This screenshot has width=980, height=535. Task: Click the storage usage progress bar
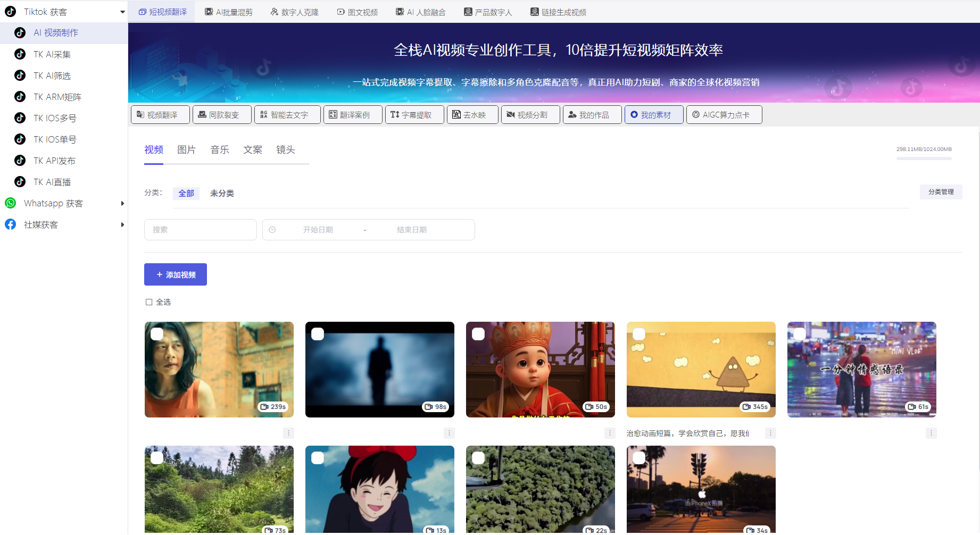click(924, 158)
